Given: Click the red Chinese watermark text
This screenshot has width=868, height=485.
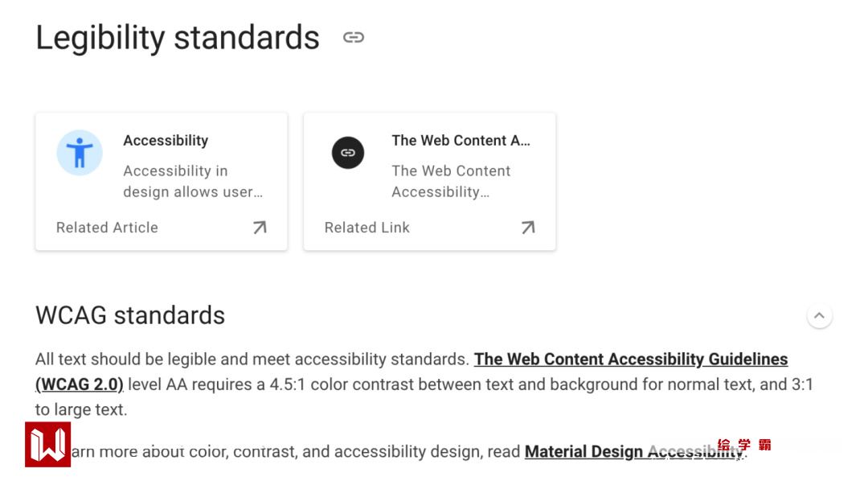Looking at the screenshot, I should point(744,445).
